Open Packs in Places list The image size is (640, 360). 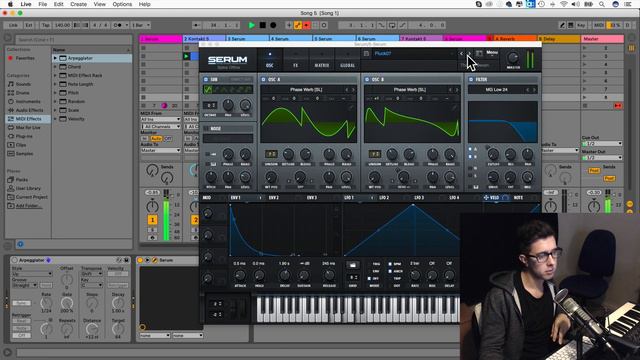22,180
